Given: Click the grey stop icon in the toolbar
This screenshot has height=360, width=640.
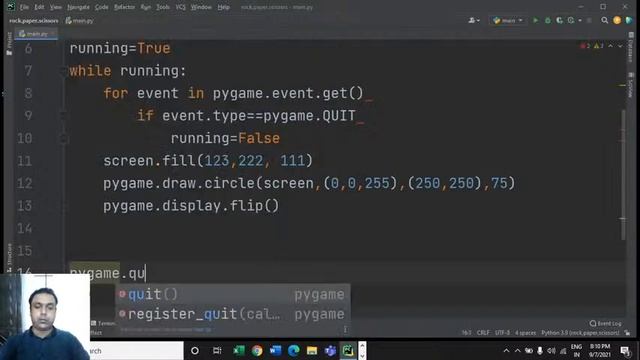Looking at the screenshot, I should coord(589,20).
